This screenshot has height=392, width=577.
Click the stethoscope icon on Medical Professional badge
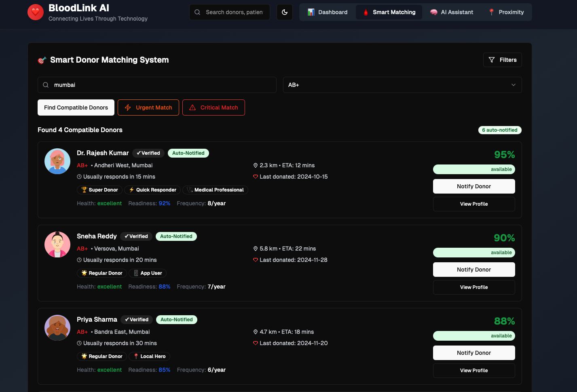[x=190, y=190]
